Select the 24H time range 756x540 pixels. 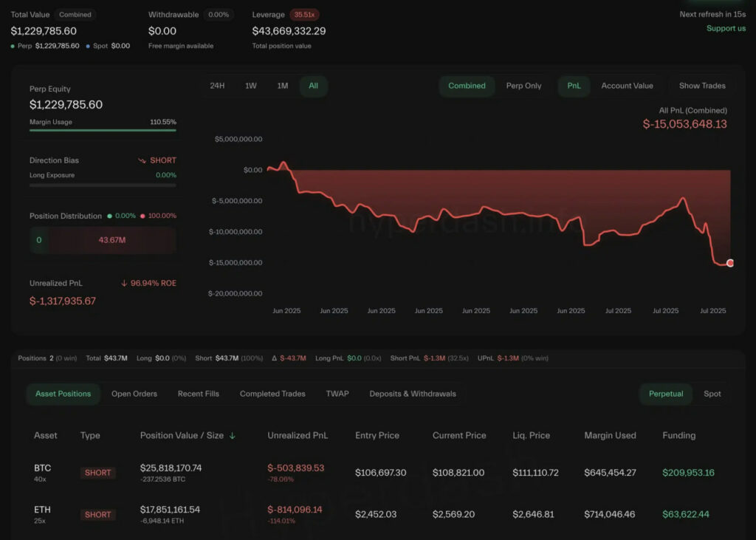[x=217, y=86]
